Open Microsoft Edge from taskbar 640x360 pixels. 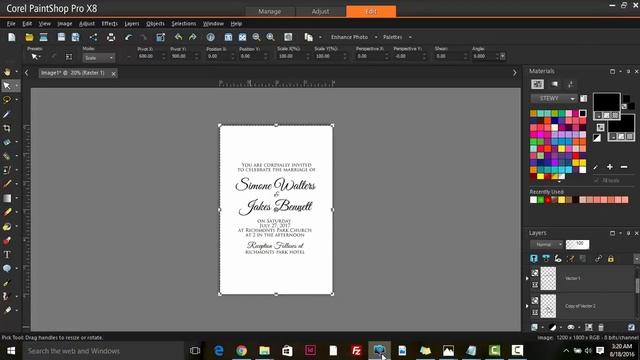[x=219, y=351]
